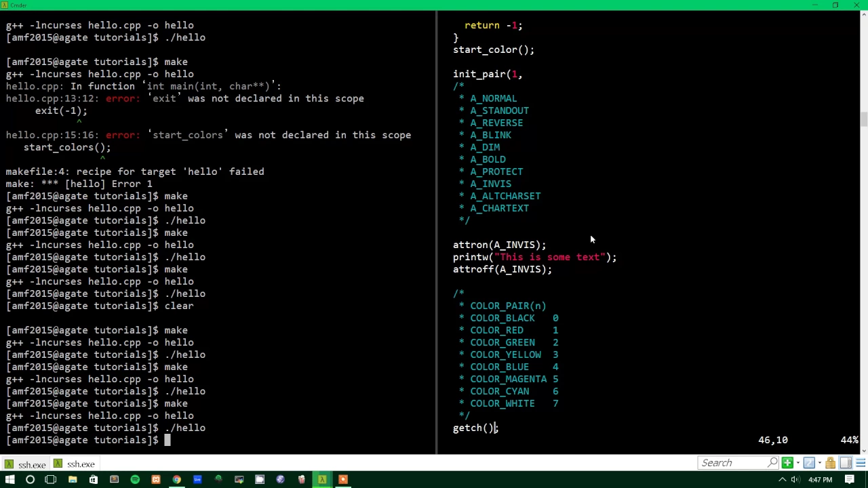Click the 'init_pair(1,' line in editor

click(488, 74)
